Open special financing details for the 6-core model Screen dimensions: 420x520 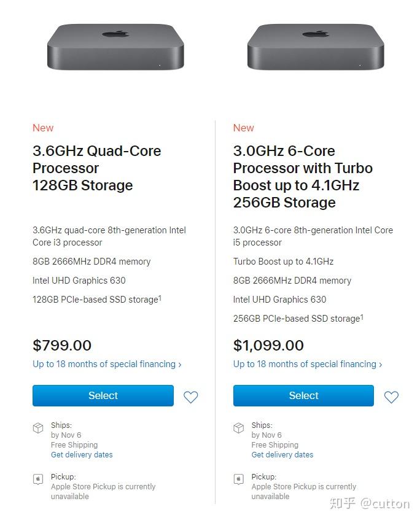(306, 364)
